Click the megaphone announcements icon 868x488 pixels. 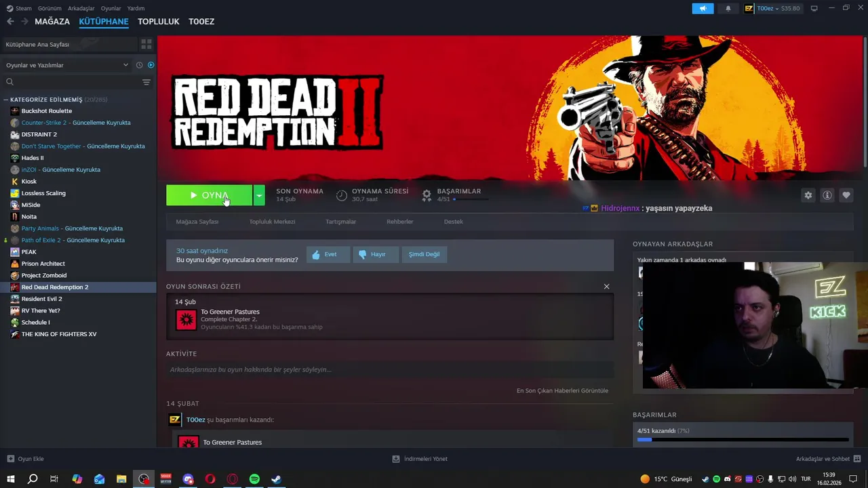(703, 8)
